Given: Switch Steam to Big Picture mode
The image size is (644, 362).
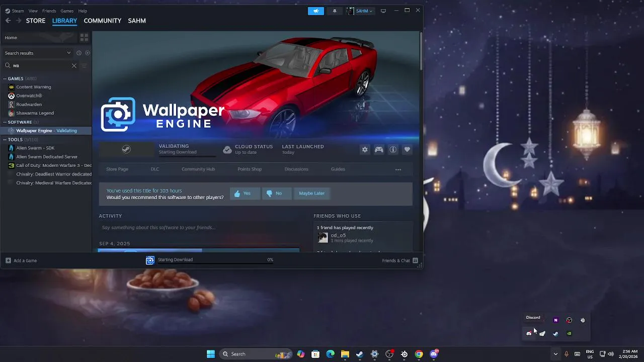Looking at the screenshot, I should tap(383, 11).
